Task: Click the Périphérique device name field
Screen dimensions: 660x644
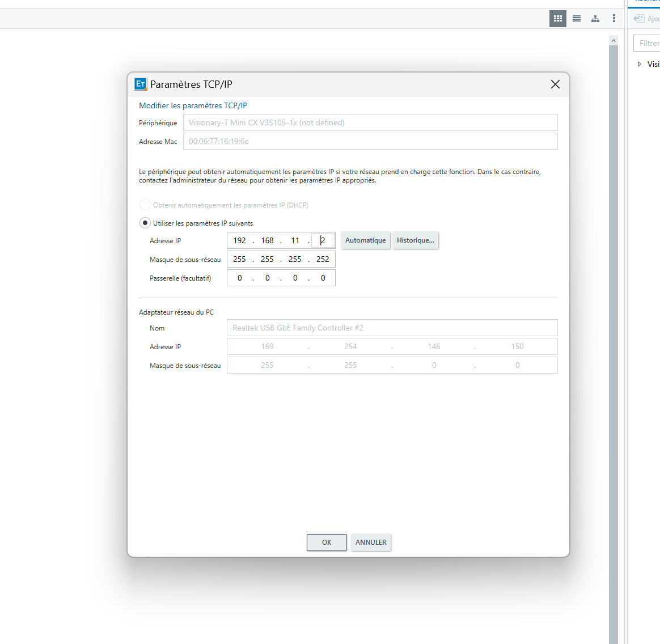Action: pos(370,122)
